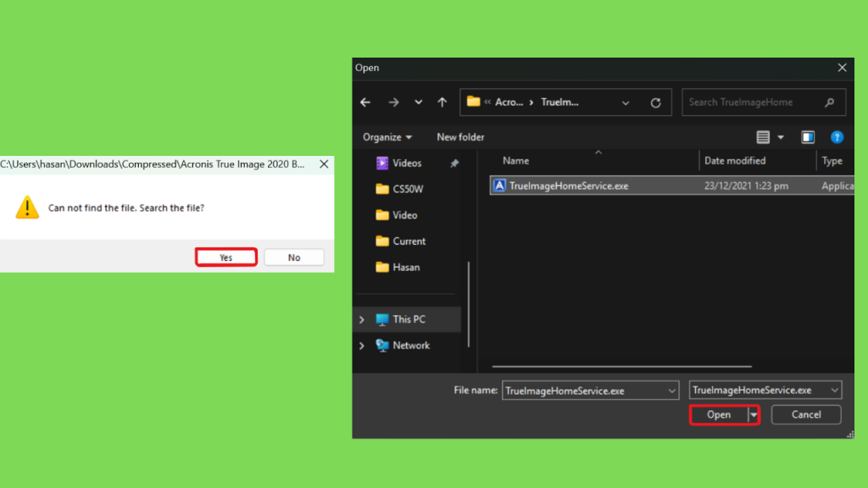The image size is (868, 488).
Task: Select the Acro... breadcrumb segment
Action: point(509,103)
